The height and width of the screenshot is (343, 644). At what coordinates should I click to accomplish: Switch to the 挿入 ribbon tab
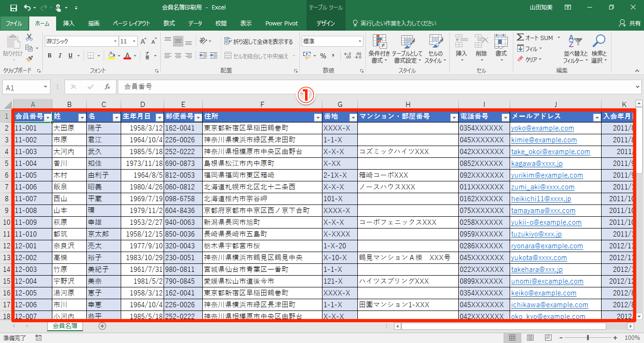[x=69, y=23]
